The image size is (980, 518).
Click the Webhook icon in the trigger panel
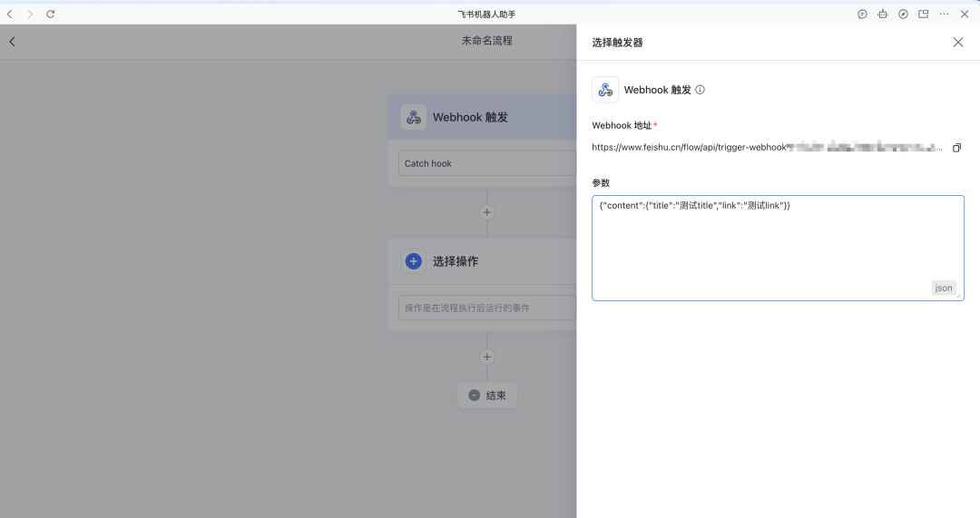(x=605, y=90)
